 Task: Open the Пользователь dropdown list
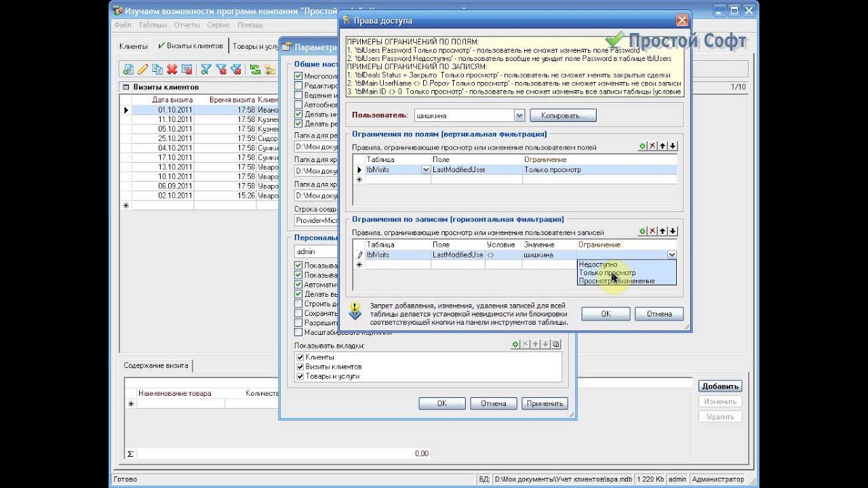519,116
